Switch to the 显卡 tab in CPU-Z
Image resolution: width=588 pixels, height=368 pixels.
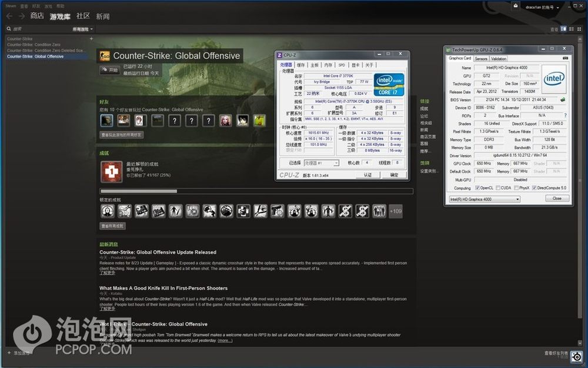[356, 65]
